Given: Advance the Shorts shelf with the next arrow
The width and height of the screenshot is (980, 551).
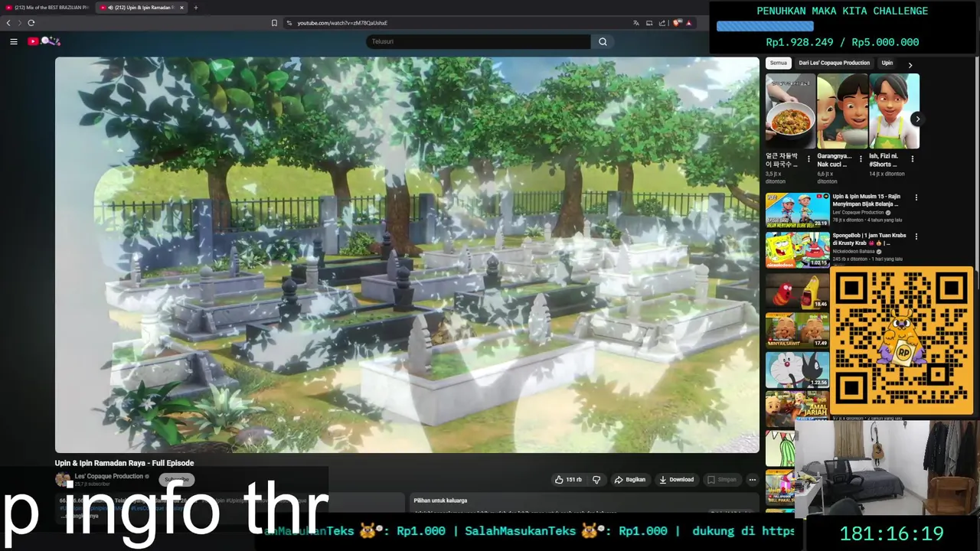Looking at the screenshot, I should pyautogui.click(x=916, y=119).
